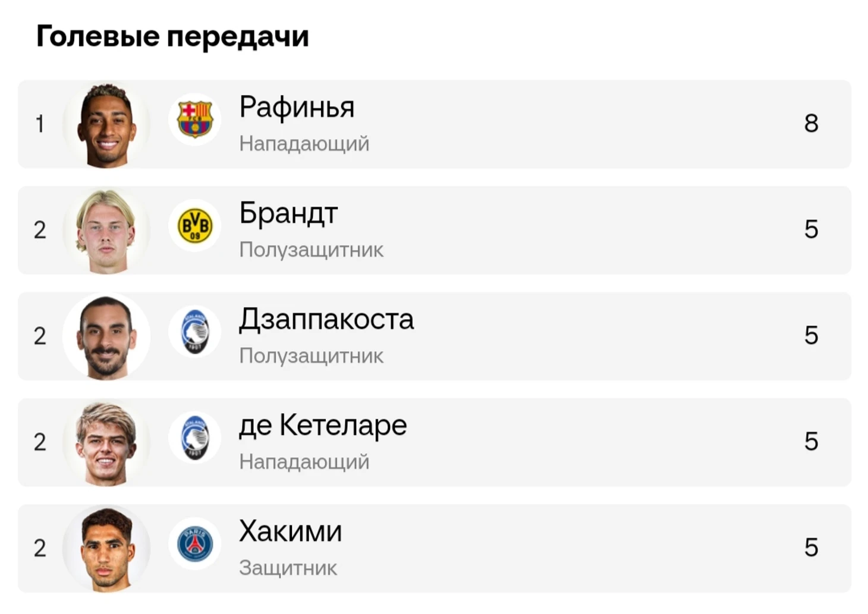The height and width of the screenshot is (614, 868).
Task: Click the Paris Saint-Germain club logo
Action: click(194, 544)
